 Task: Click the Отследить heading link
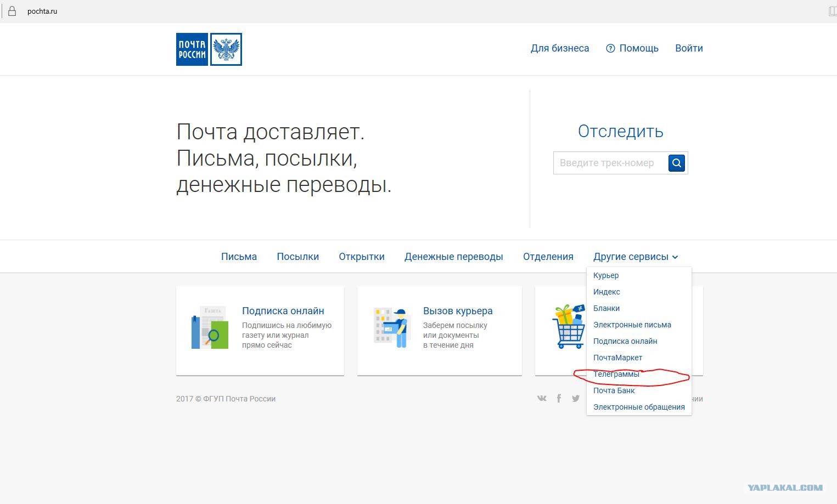coord(621,131)
